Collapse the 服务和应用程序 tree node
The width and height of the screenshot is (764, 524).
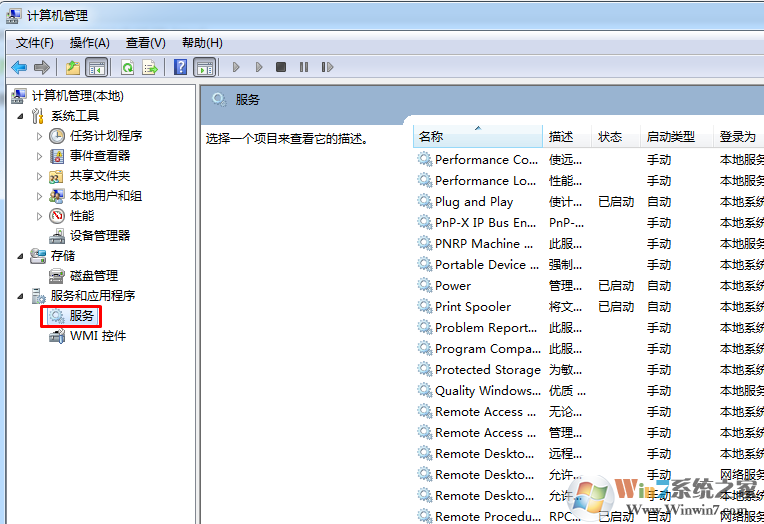tap(21, 296)
